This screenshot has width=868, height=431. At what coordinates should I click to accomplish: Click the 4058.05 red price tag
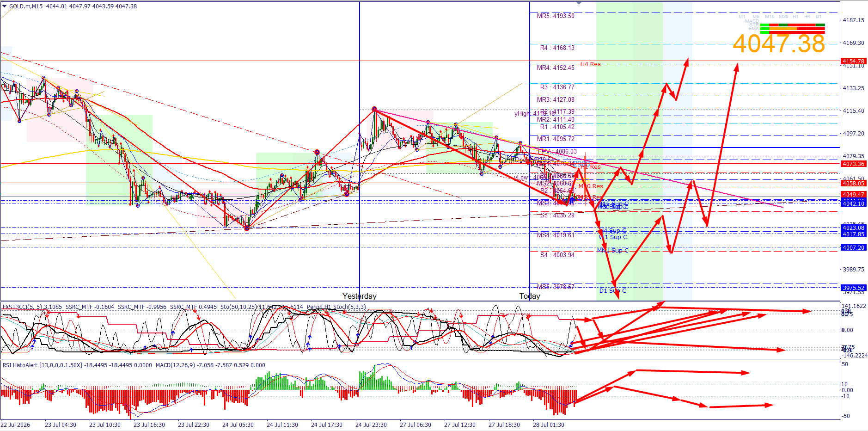pos(853,183)
